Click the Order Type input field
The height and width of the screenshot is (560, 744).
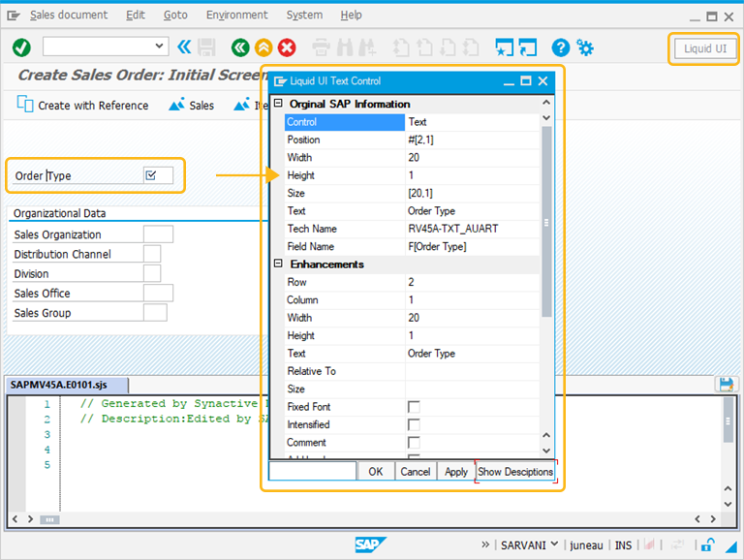pos(159,175)
